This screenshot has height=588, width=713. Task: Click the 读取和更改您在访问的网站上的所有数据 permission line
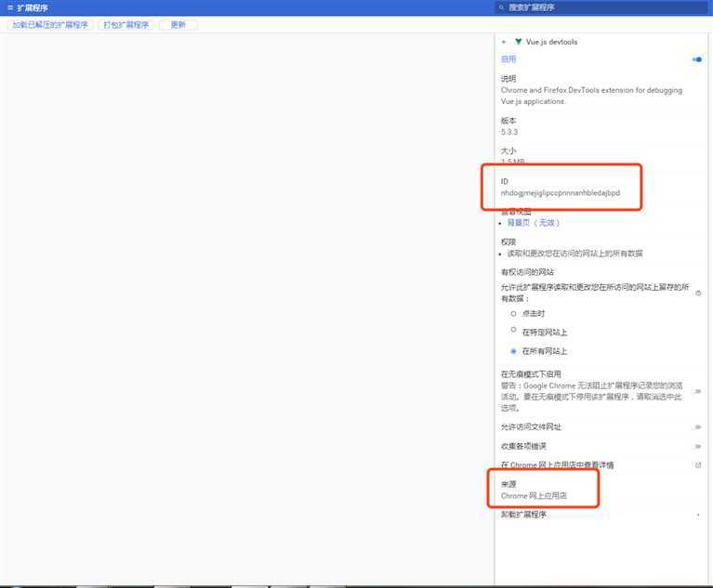pos(574,253)
